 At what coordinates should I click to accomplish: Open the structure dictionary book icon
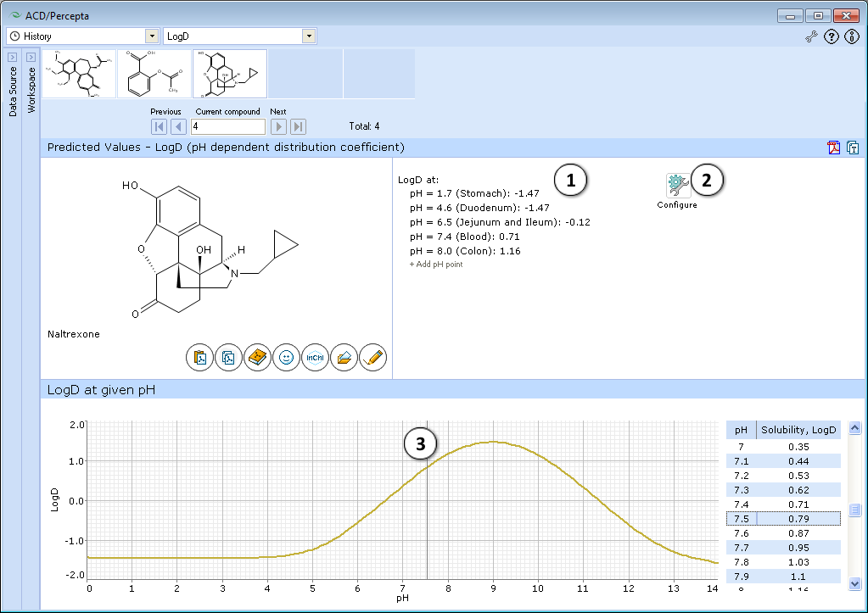(x=257, y=358)
